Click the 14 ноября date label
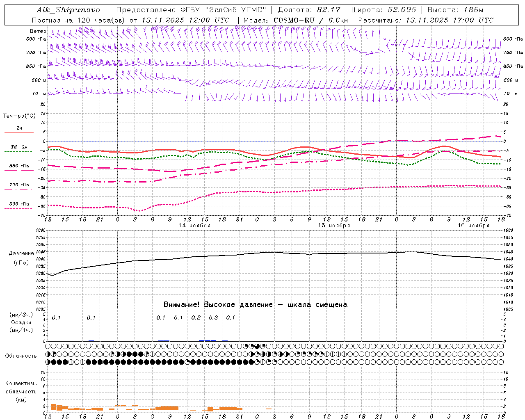This screenshot has width=525, height=420. 194,226
